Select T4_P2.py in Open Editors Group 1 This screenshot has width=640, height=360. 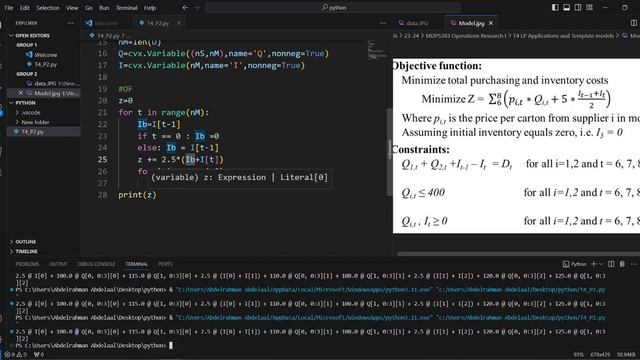tap(46, 64)
